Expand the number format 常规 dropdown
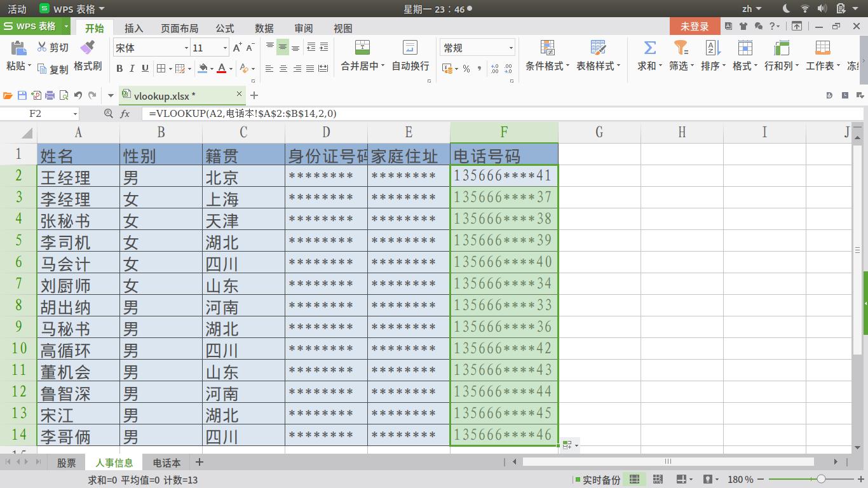The height and width of the screenshot is (488, 868). [x=510, y=47]
